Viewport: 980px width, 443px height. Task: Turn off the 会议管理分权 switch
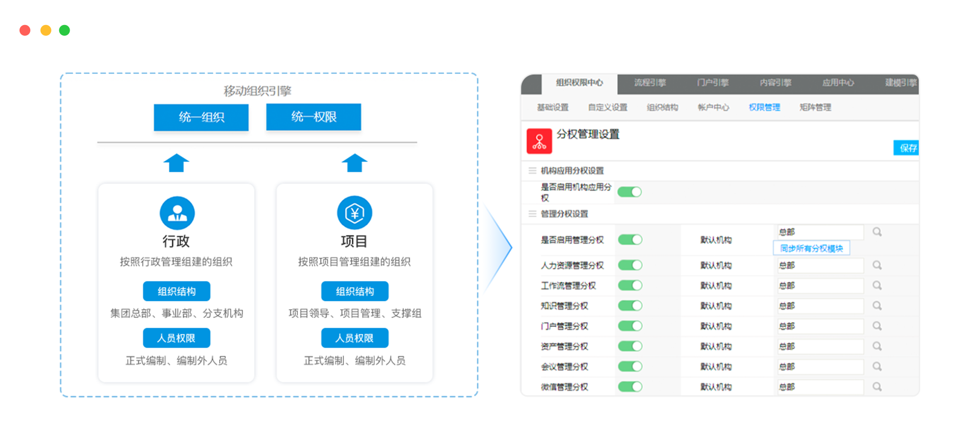pyautogui.click(x=630, y=367)
